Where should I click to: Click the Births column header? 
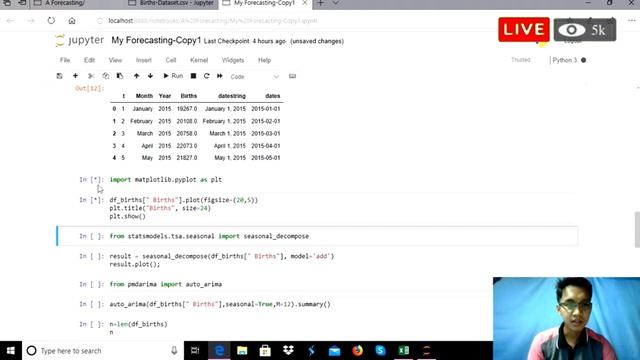(189, 96)
